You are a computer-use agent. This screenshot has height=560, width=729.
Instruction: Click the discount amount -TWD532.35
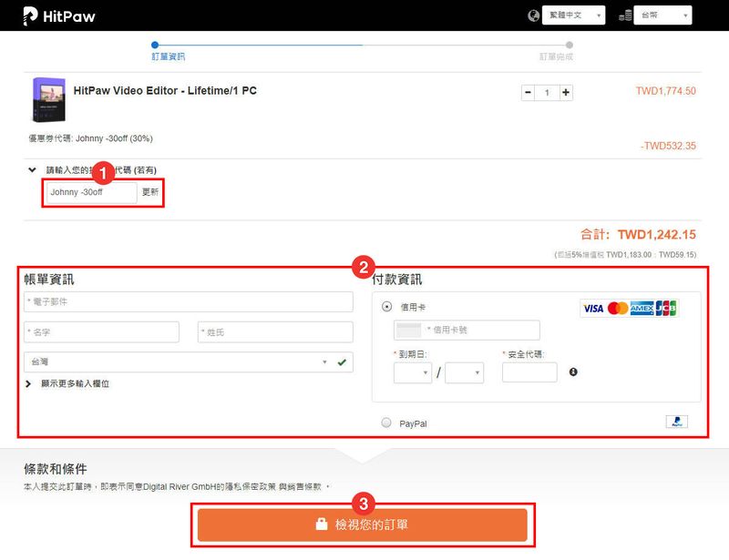[x=668, y=146]
